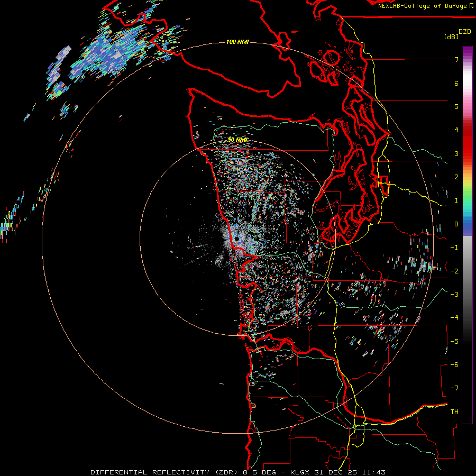Click the 0 value on color scale
The image size is (476, 476).
(x=456, y=224)
